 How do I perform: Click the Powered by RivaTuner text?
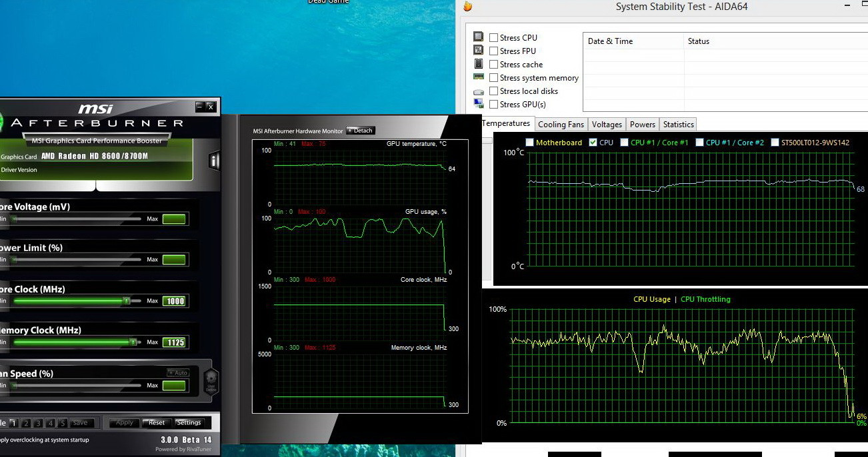(183, 449)
